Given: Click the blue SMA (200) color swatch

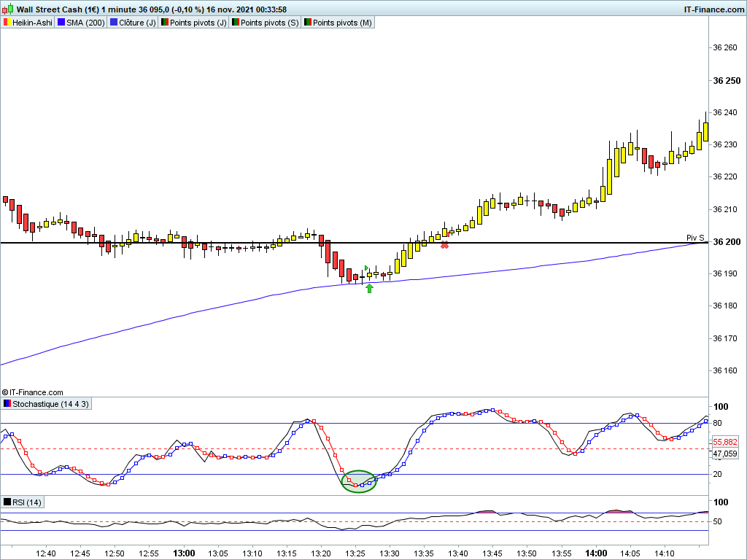Looking at the screenshot, I should coord(61,23).
